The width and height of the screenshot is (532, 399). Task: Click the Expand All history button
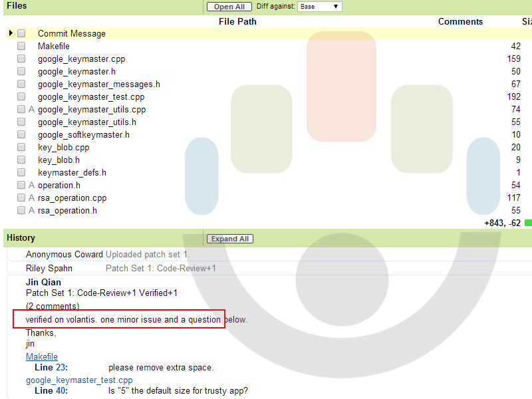230,239
